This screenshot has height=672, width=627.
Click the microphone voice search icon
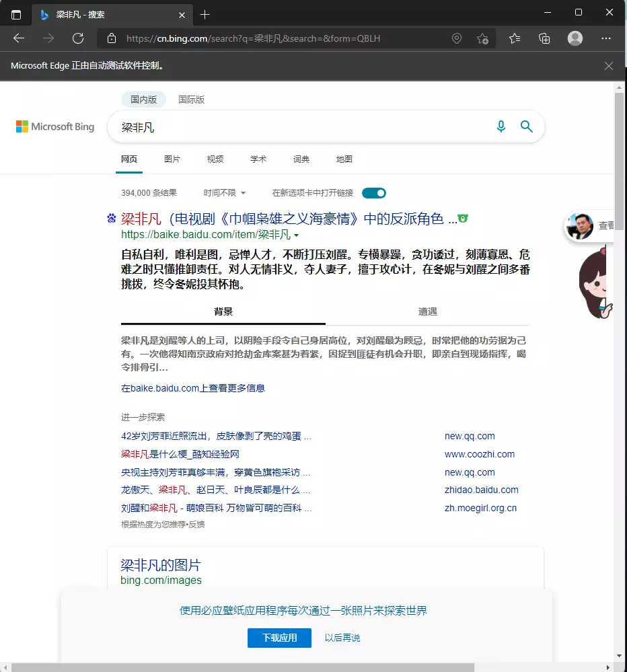point(501,126)
